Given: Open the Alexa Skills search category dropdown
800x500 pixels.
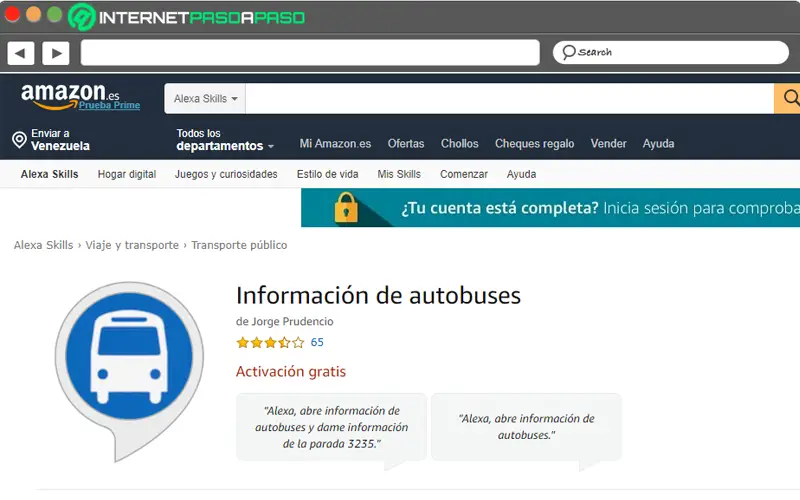Looking at the screenshot, I should tap(205, 98).
